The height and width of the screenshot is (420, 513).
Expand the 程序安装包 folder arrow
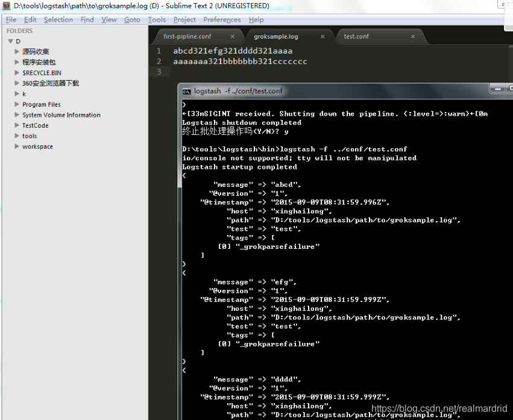click(x=17, y=62)
